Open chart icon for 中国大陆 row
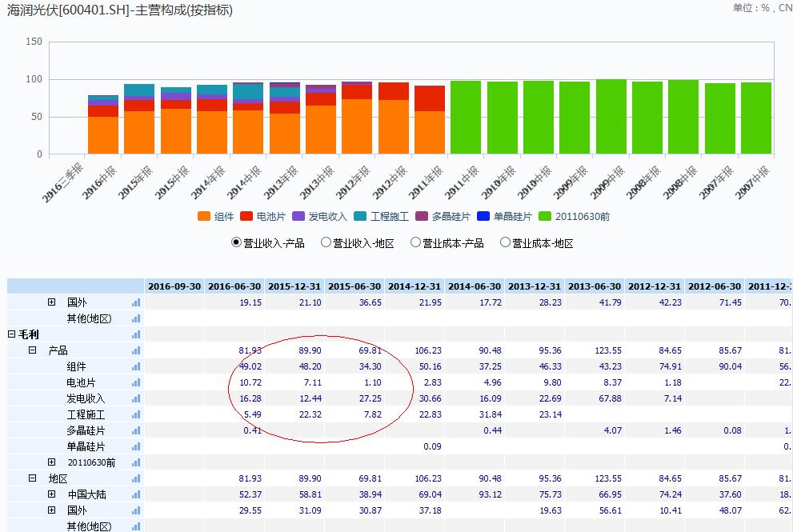Screen dimensions: 793x532 point(136,494)
